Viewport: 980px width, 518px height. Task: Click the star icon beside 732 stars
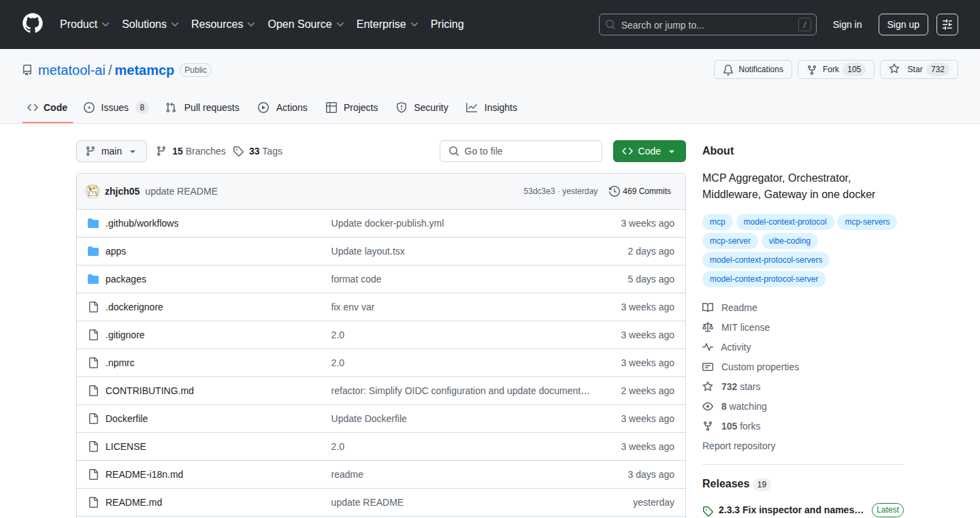(708, 387)
